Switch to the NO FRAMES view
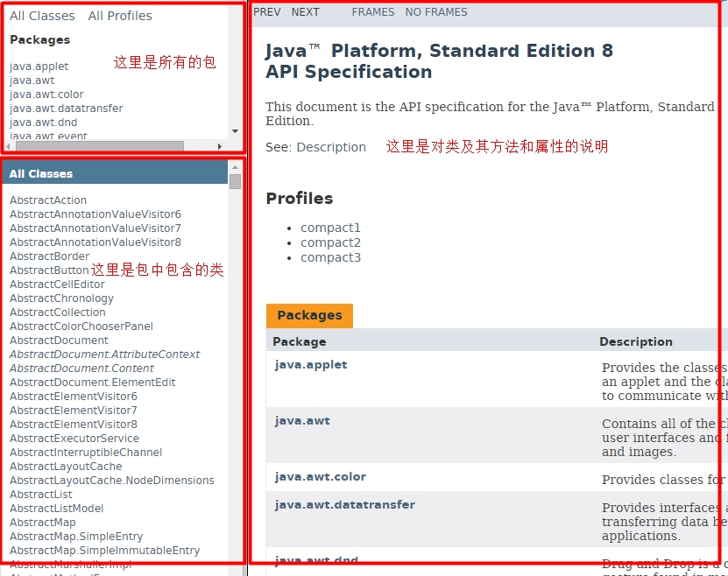This screenshot has height=576, width=728. (436, 12)
